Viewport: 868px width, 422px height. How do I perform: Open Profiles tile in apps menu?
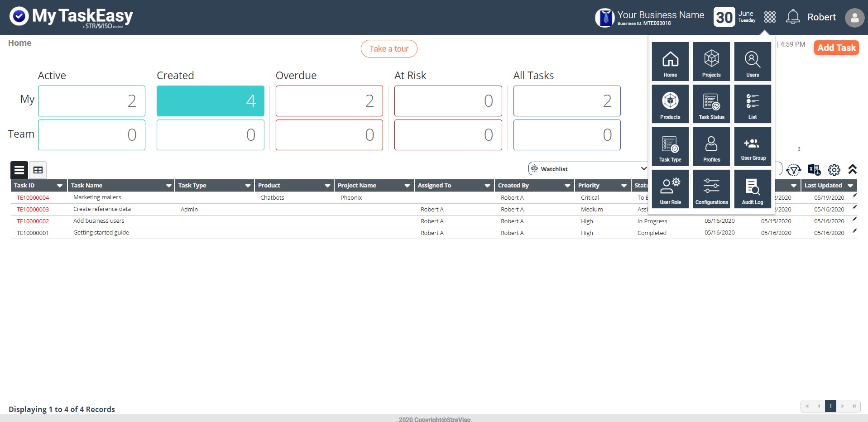711,146
